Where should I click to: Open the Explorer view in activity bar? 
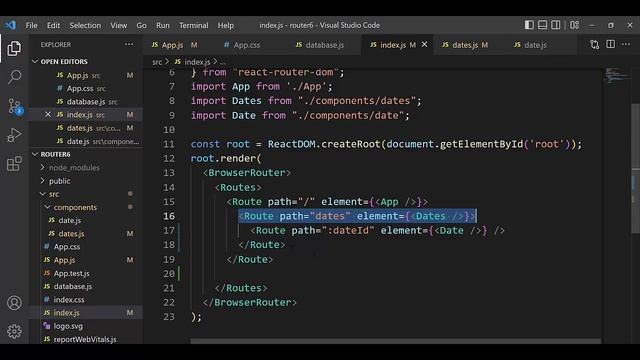[x=14, y=49]
